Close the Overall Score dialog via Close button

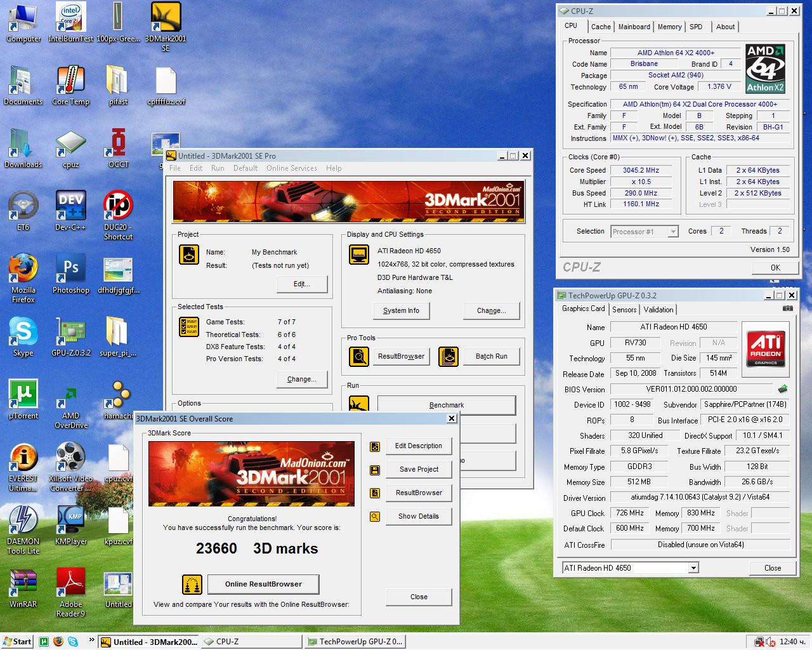click(x=419, y=597)
